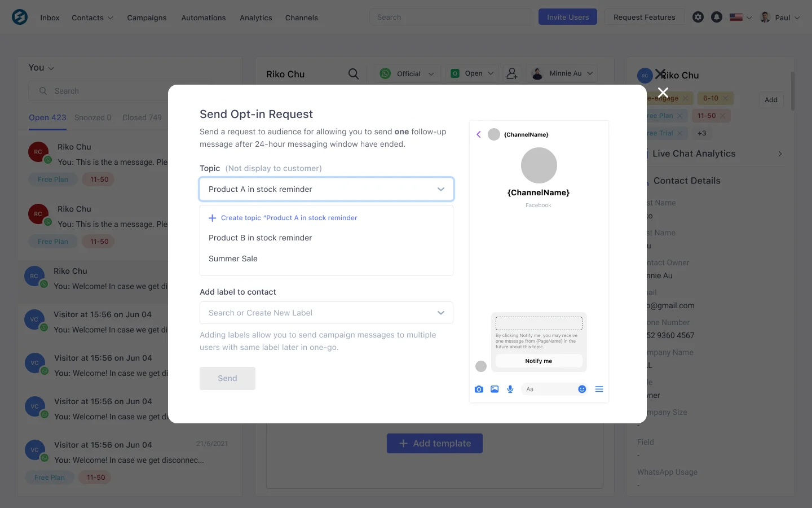This screenshot has height=508, width=812.
Task: Open the emoji picker in message preview
Action: coord(582,389)
